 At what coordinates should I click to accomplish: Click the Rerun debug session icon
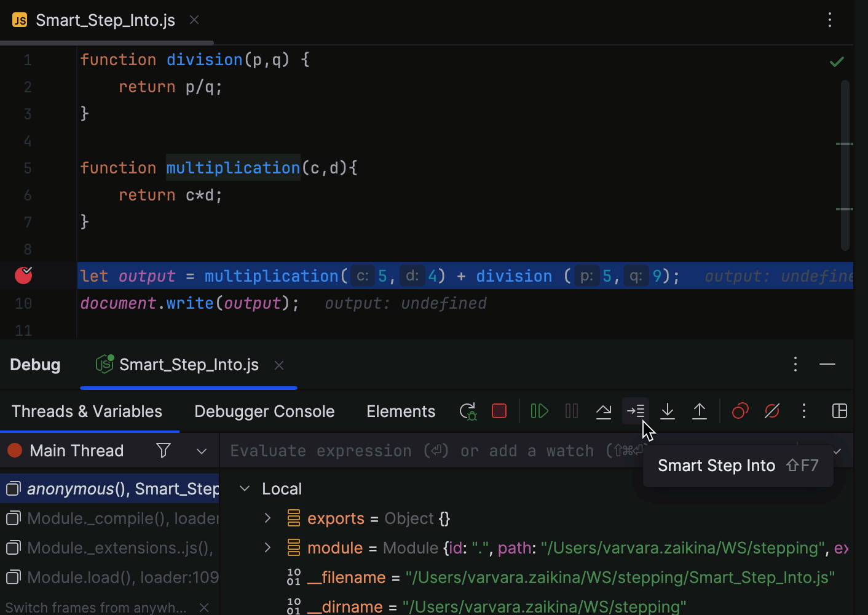click(x=468, y=411)
